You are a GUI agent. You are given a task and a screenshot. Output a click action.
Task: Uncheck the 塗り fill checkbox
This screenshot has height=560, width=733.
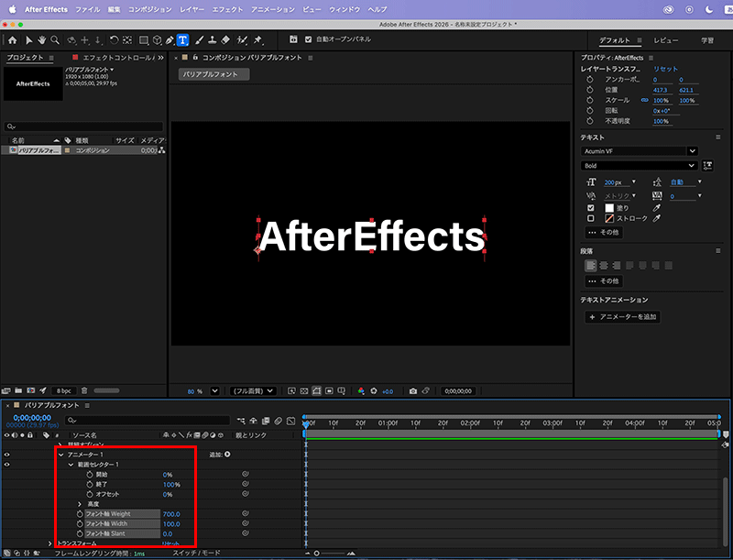click(591, 207)
